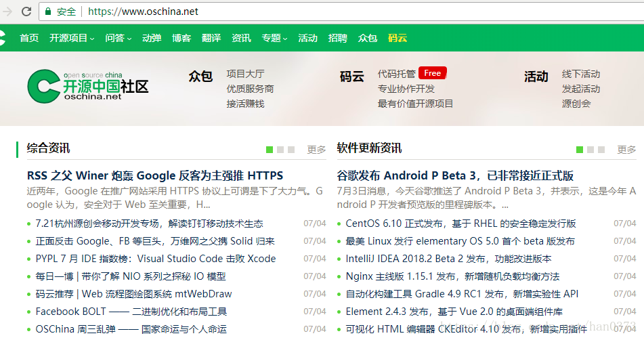The image size is (644, 340).
Task: Open the yellow 码云 nav item
Action: (x=397, y=38)
